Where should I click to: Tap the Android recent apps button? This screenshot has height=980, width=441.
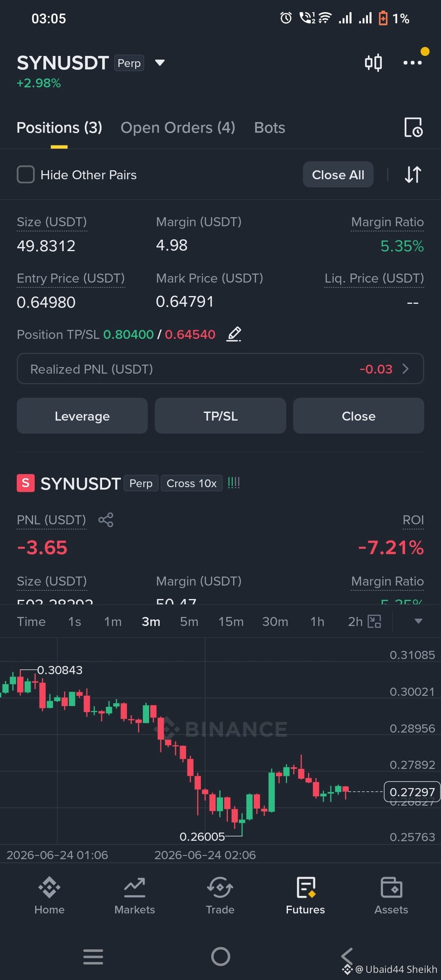click(x=93, y=957)
